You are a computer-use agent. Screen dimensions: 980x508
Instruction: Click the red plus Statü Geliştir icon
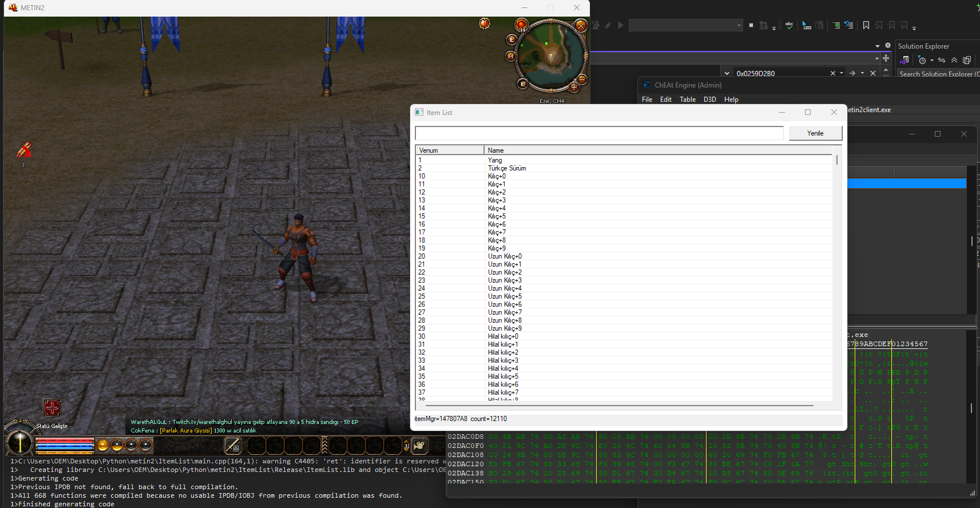pos(52,408)
